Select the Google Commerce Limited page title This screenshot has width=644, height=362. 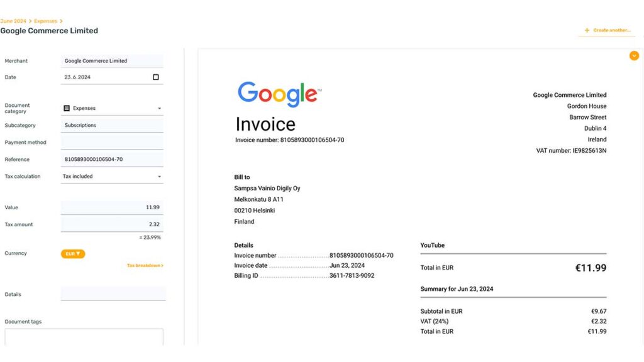pyautogui.click(x=50, y=30)
